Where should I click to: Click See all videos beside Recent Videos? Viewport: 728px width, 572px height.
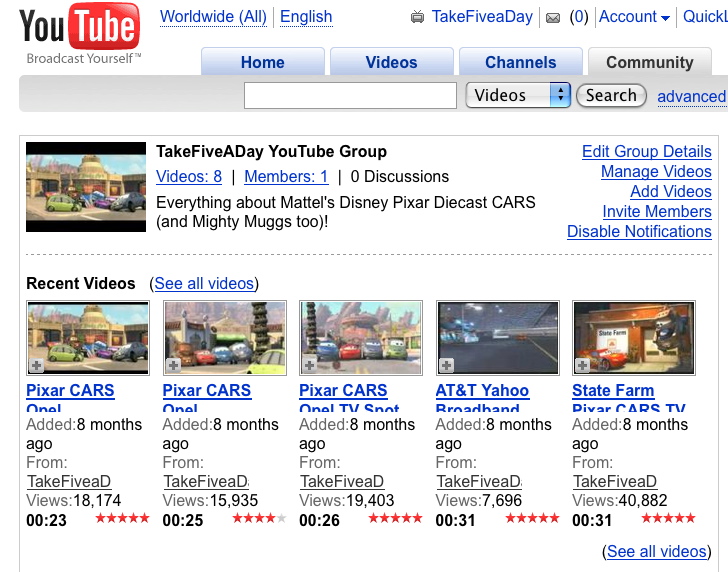204,283
